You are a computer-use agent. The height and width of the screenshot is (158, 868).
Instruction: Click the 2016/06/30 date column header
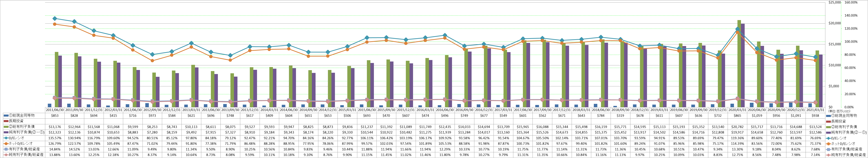coord(445,110)
